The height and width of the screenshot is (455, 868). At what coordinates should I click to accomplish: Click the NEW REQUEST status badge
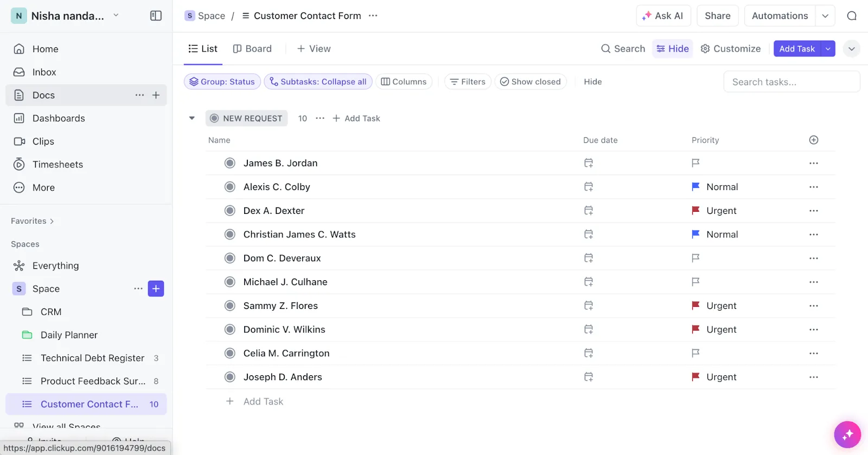coord(246,118)
